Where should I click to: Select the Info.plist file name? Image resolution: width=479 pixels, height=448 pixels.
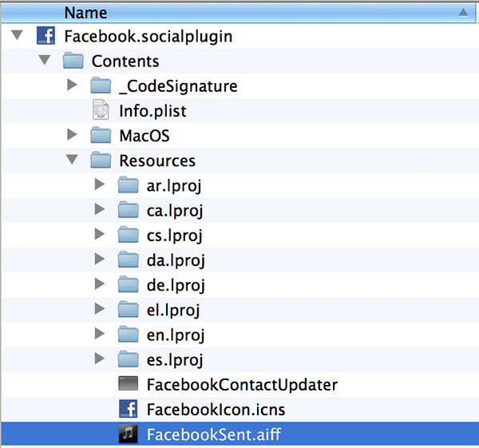(x=152, y=111)
